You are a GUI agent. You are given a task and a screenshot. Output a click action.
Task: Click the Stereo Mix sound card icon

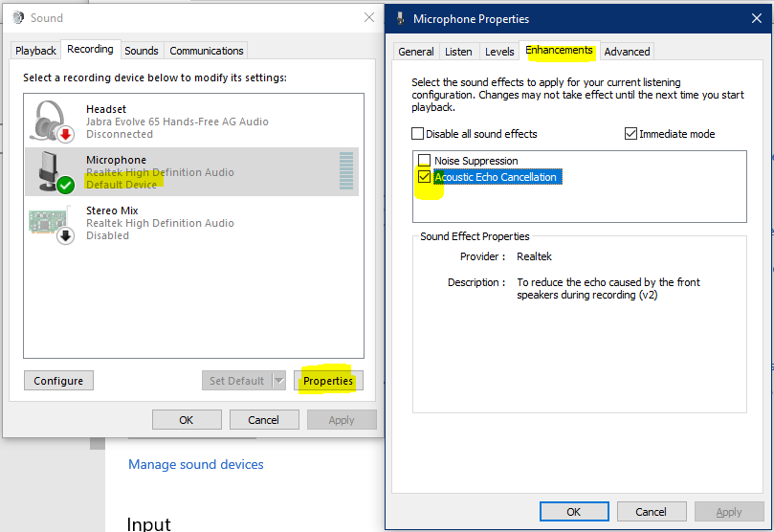(52, 225)
